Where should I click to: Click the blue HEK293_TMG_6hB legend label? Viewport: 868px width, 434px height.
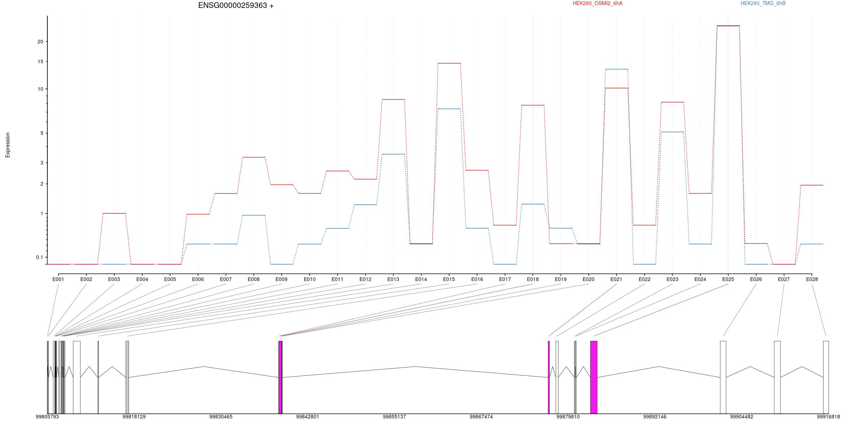point(763,3)
